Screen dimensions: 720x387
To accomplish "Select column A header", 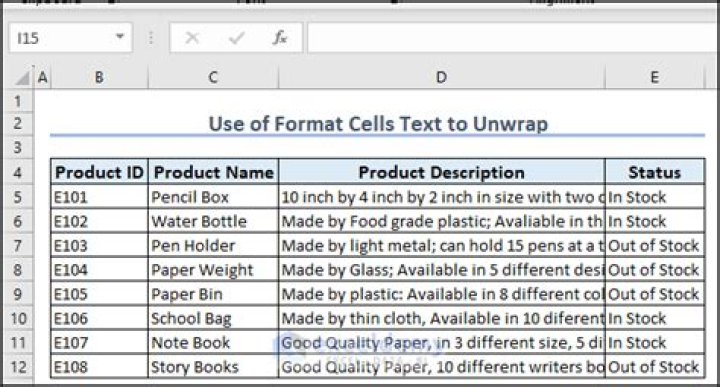I will (43, 77).
